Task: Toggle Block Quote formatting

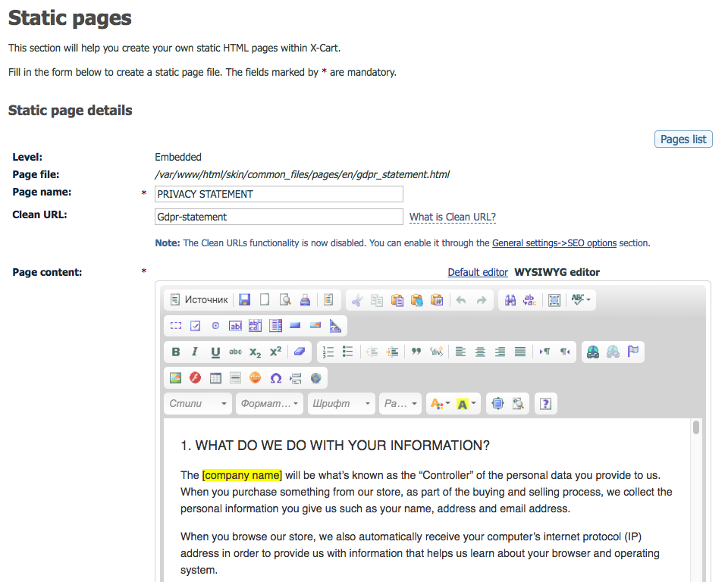Action: coord(416,352)
